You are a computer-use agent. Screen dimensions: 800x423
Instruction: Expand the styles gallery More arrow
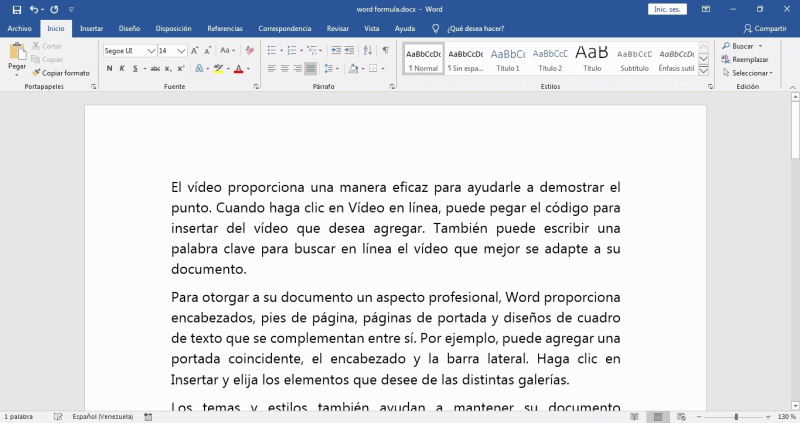pyautogui.click(x=703, y=70)
